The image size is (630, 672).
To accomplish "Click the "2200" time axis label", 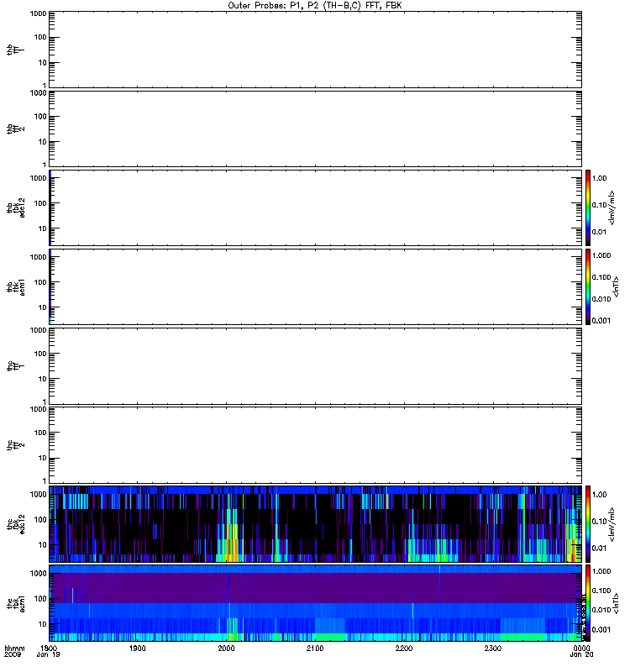I will pyautogui.click(x=404, y=648).
